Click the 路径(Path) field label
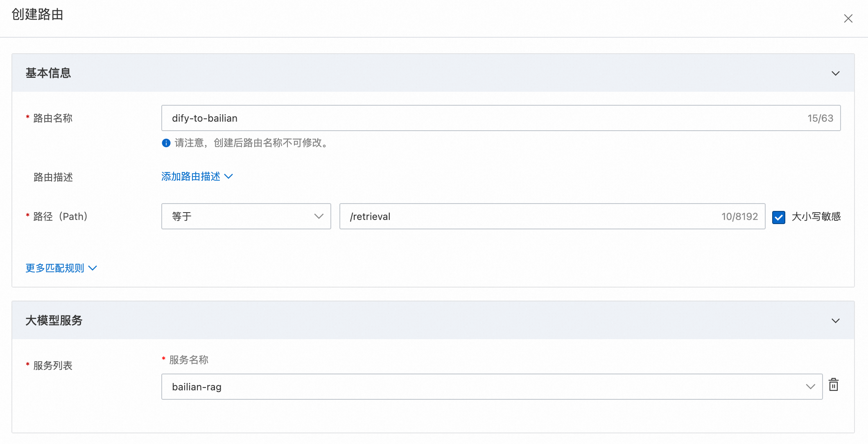Screen dimensions: 868x444 (61, 216)
